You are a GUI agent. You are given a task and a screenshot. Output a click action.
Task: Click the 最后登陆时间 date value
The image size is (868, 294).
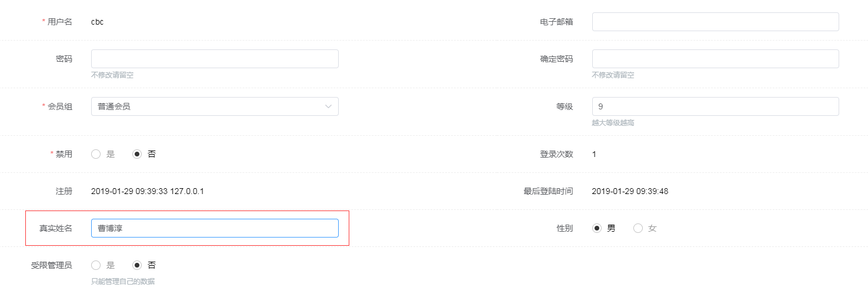pos(630,191)
